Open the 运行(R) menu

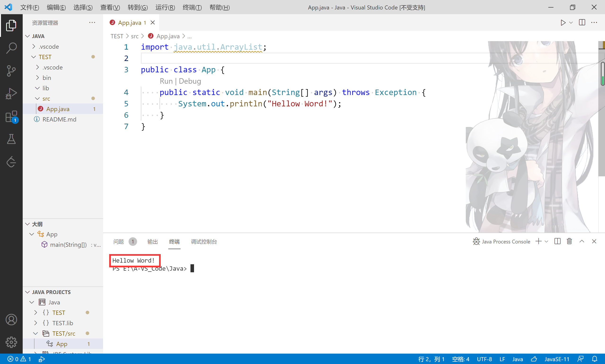(165, 7)
